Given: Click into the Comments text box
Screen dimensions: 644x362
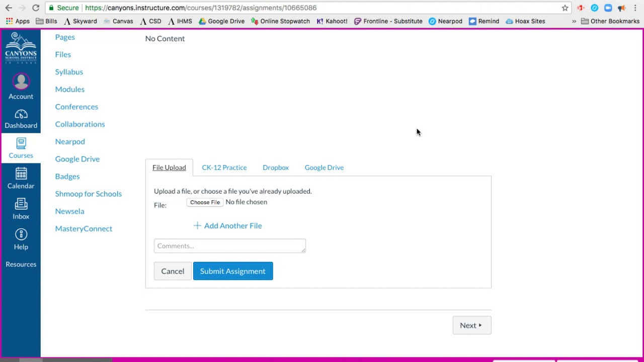Looking at the screenshot, I should (x=230, y=246).
